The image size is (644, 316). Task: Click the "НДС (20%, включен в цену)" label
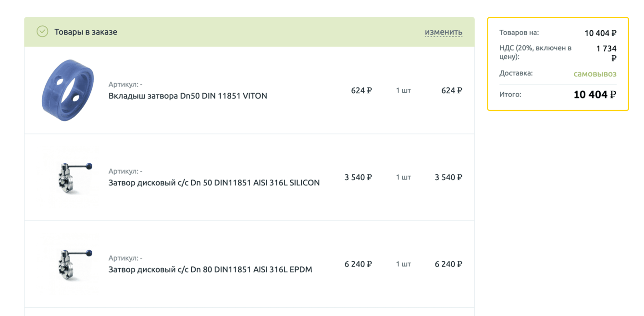(x=535, y=52)
